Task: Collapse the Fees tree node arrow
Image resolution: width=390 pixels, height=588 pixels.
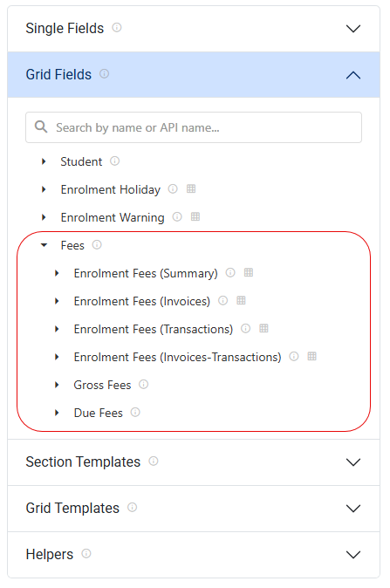Action: (44, 245)
